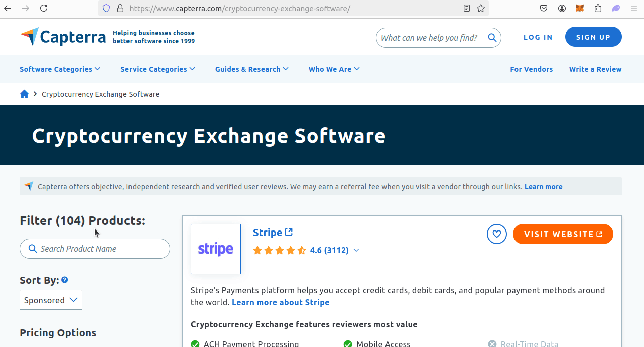Open Stripe's 4.6 (3112) reviews link
This screenshot has height=347, width=644.
[329, 250]
